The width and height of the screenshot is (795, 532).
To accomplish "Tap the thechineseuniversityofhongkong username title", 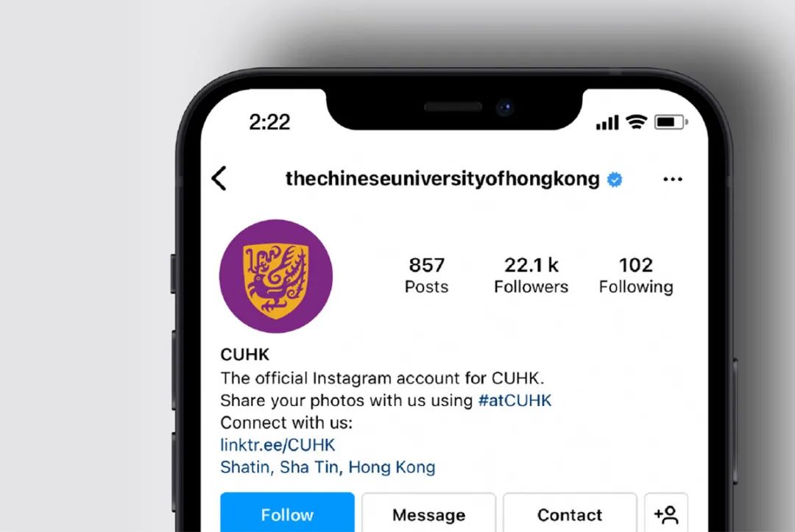I will (442, 179).
